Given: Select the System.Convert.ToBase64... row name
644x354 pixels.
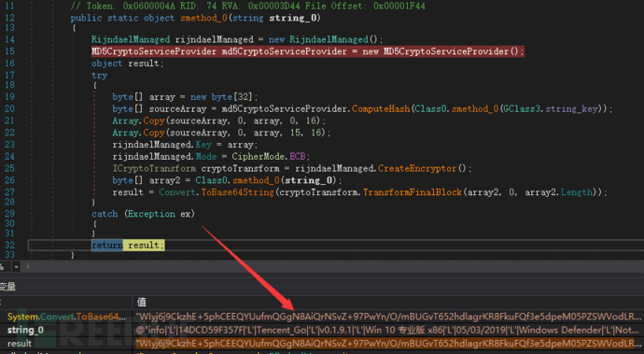Looking at the screenshot, I should (66, 317).
